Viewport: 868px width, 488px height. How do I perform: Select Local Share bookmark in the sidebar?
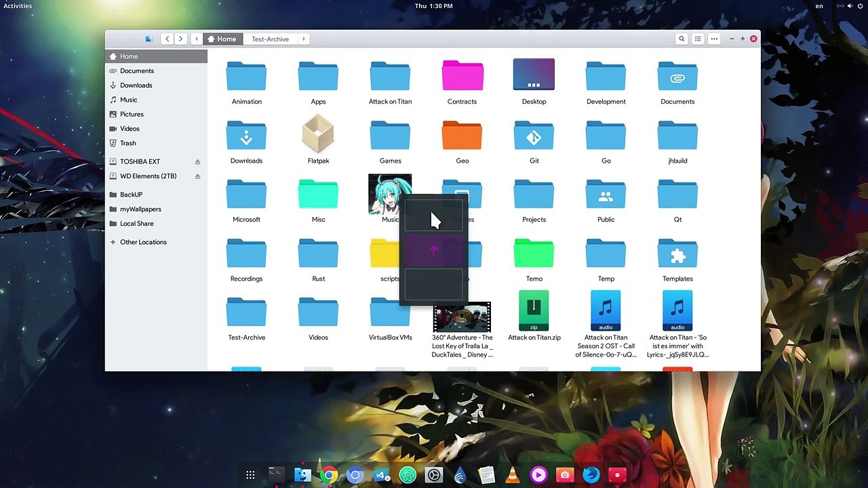156,224
